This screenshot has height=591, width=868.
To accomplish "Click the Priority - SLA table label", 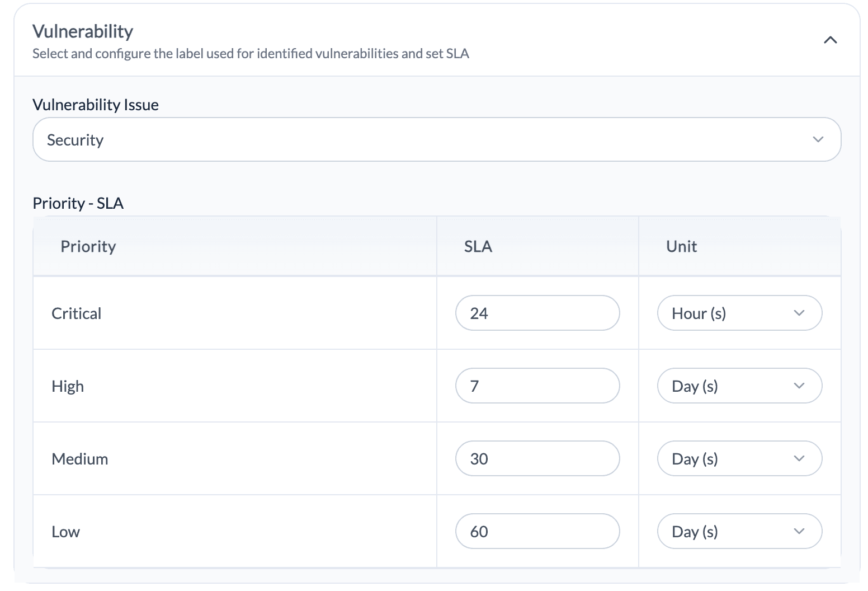I will (x=78, y=203).
